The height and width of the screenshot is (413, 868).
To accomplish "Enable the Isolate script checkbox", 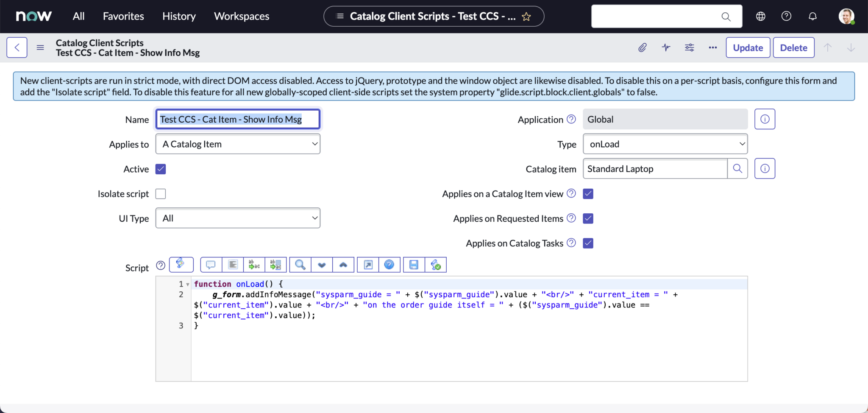I will pyautogui.click(x=160, y=193).
